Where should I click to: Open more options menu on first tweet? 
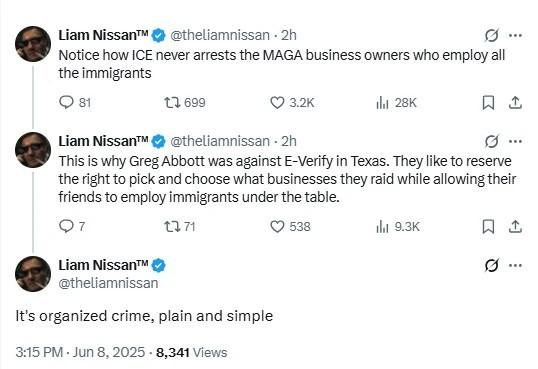[515, 35]
